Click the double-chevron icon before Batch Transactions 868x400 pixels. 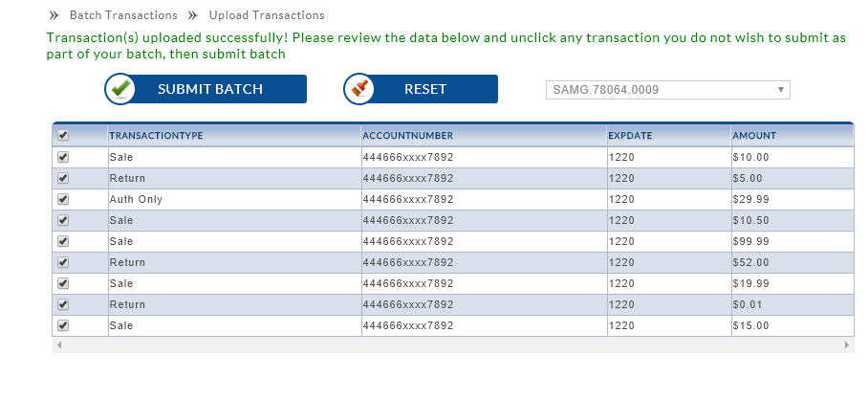tap(54, 15)
